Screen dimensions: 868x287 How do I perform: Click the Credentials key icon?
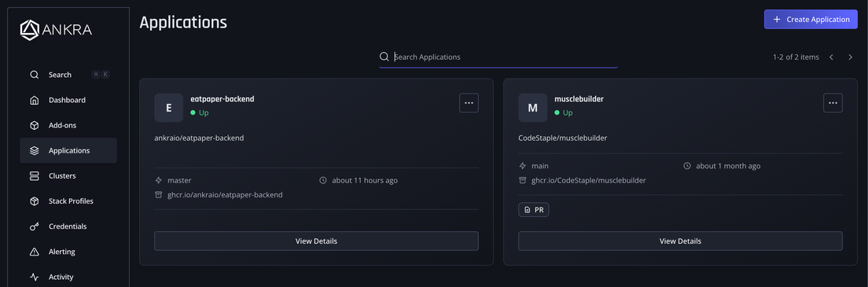point(35,226)
